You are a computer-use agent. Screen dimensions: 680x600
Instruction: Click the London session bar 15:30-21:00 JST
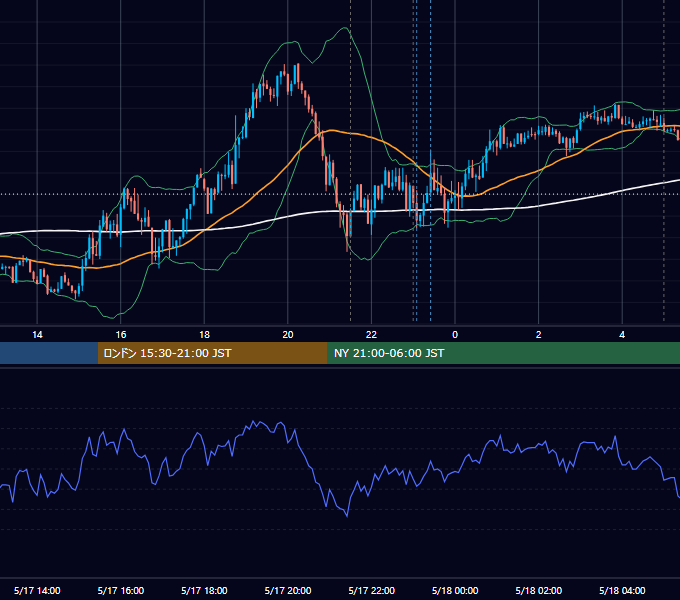pos(212,353)
